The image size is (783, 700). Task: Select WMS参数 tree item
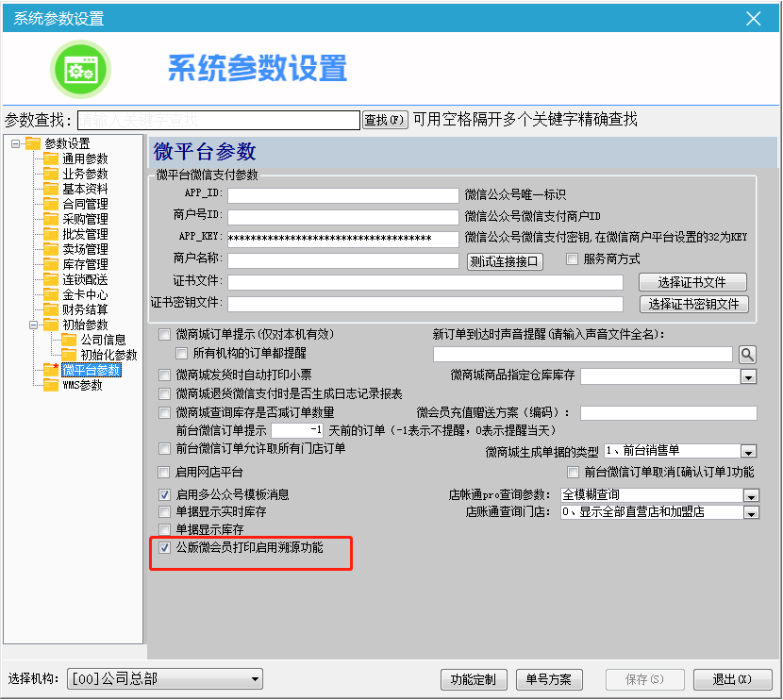coord(82,385)
